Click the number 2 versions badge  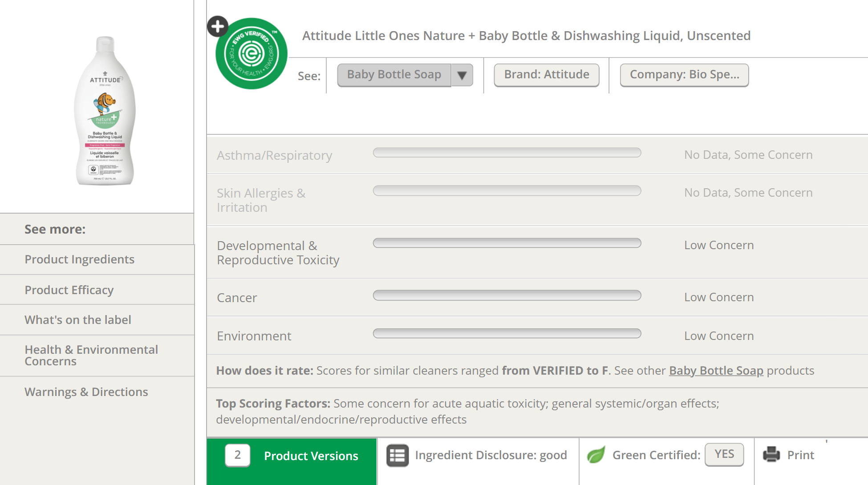click(238, 455)
